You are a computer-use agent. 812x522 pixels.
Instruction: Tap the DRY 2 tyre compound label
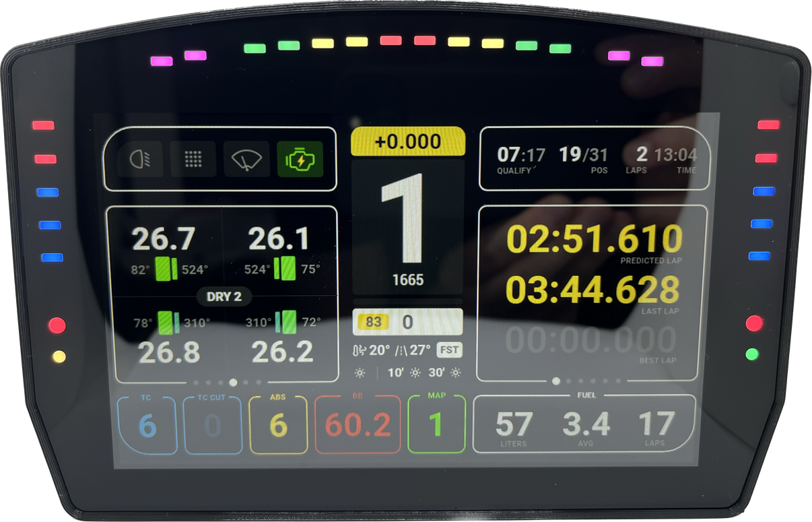[224, 296]
